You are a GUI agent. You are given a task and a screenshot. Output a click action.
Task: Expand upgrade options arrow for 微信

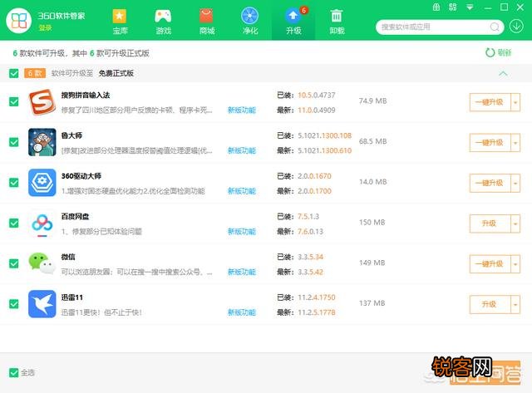[x=515, y=264]
